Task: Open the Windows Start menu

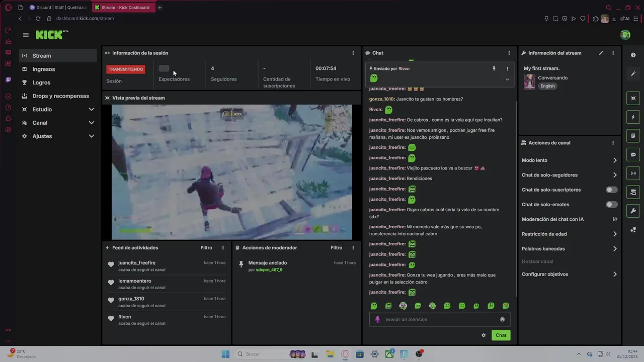Action: pyautogui.click(x=225, y=354)
